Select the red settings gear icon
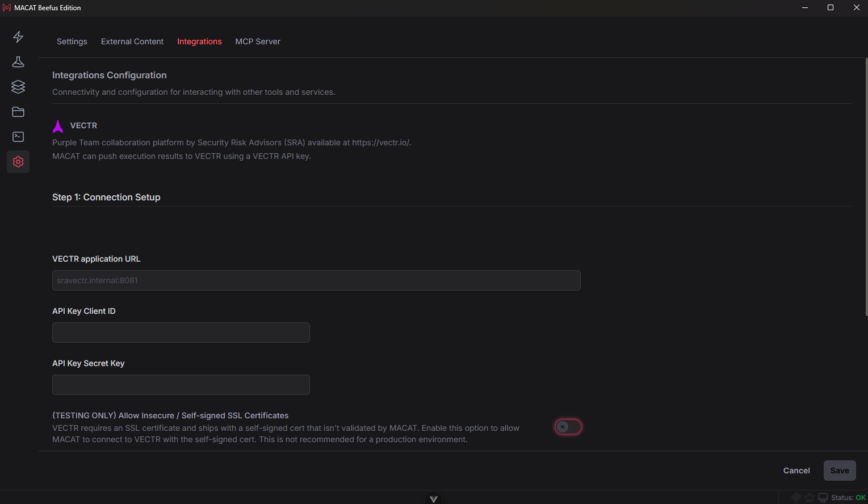 point(18,162)
